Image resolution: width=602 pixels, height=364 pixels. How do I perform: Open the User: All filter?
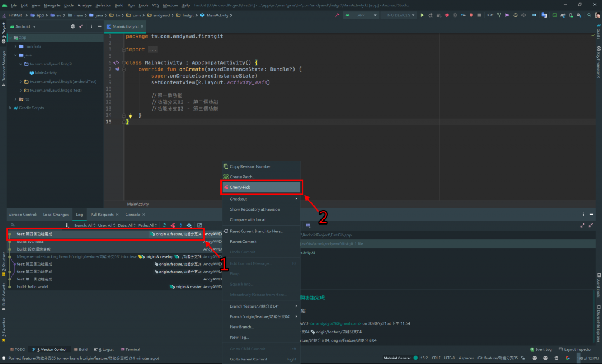[x=106, y=225]
